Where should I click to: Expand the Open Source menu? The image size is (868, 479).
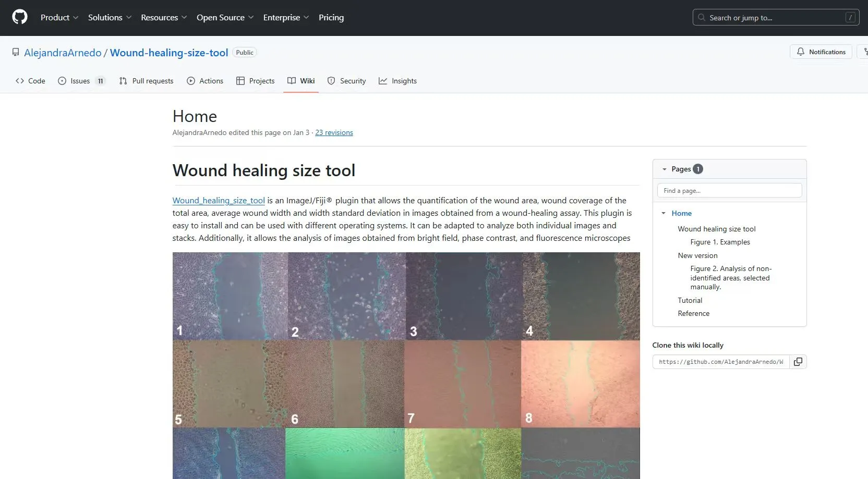point(225,17)
